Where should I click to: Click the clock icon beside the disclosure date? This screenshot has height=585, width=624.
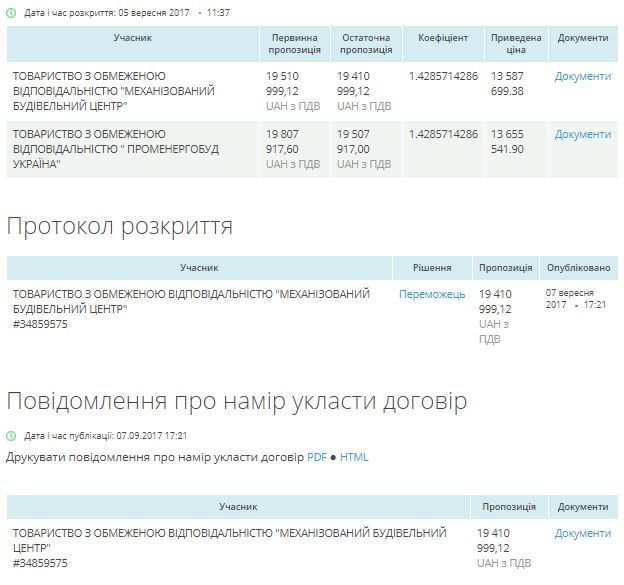tap(11, 13)
